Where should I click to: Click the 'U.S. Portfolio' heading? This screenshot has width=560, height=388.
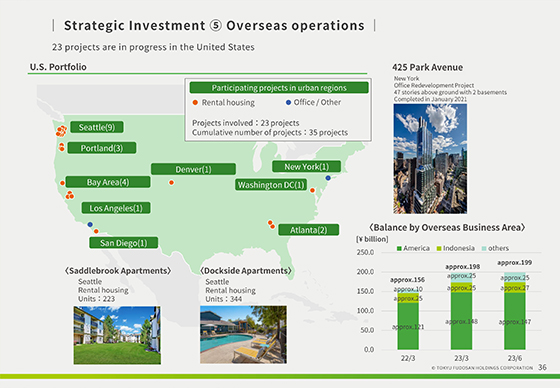[x=58, y=67]
